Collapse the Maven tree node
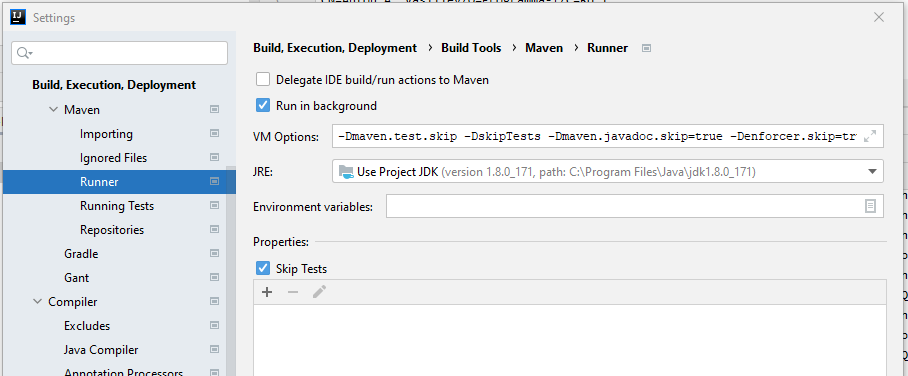 (x=54, y=109)
